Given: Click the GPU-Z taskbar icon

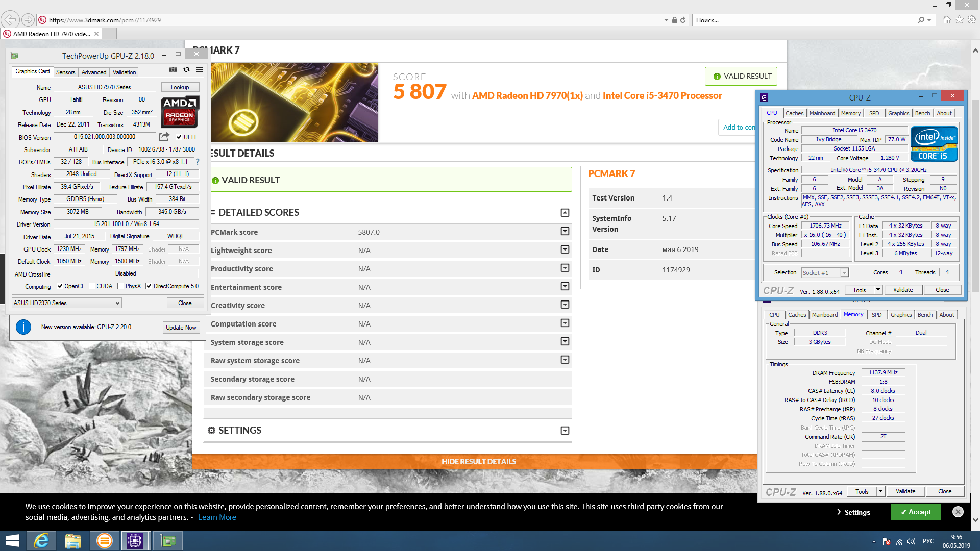Looking at the screenshot, I should tap(167, 541).
